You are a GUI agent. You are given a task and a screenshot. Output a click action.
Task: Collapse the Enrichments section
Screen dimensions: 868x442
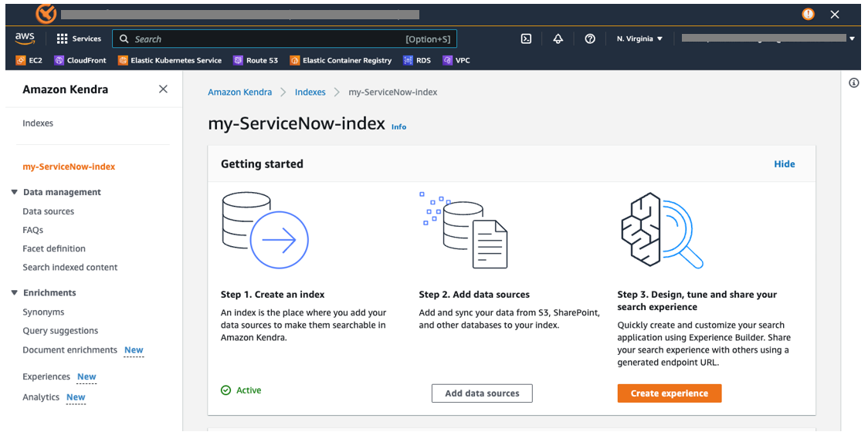click(x=15, y=292)
